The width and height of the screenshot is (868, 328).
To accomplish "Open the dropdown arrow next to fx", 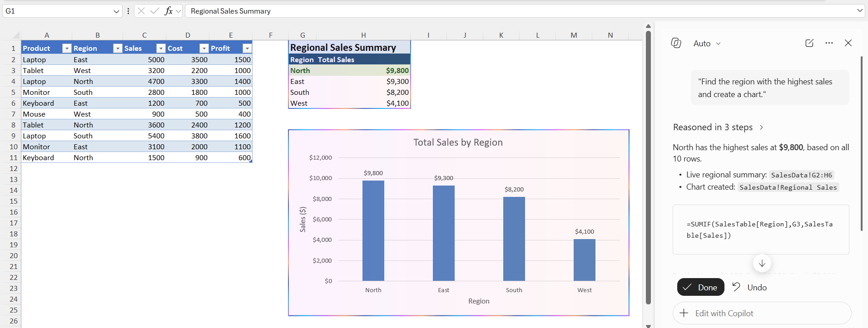I will pyautogui.click(x=179, y=11).
